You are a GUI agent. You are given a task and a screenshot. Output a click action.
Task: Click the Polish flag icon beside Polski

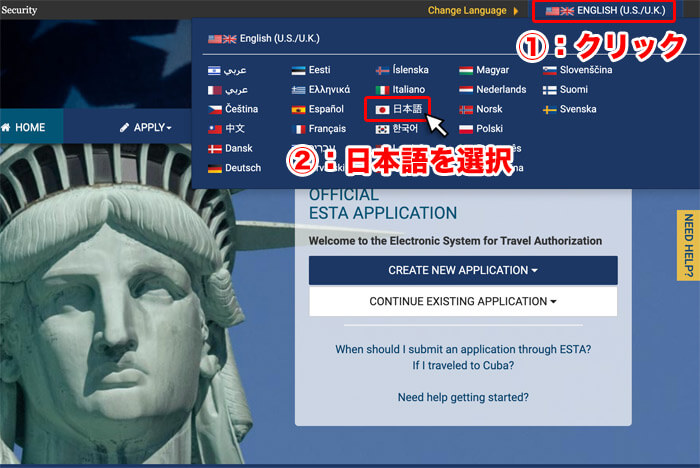466,129
